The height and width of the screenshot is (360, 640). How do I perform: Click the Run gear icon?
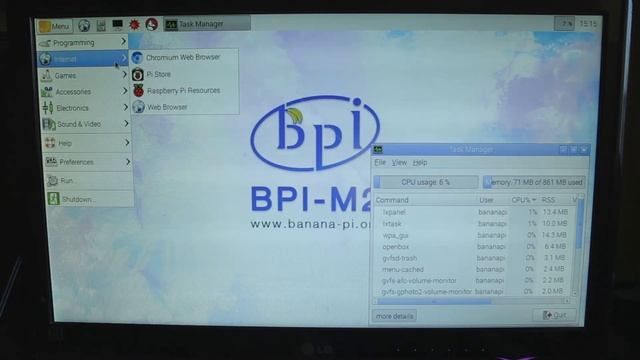53,180
